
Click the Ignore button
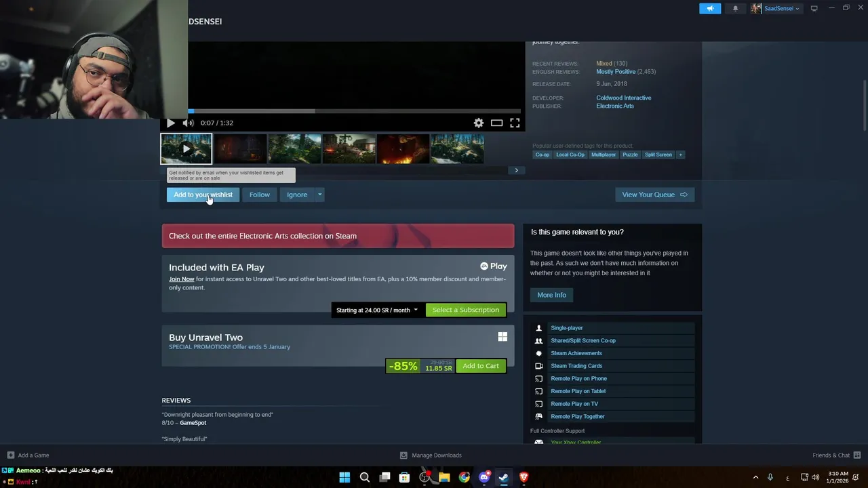pos(297,195)
